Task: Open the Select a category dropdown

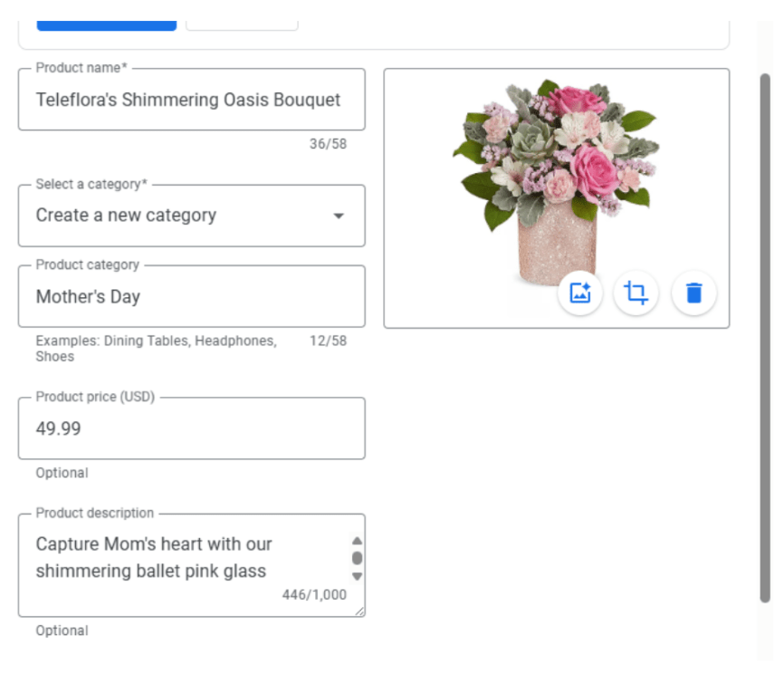Action: click(x=192, y=216)
